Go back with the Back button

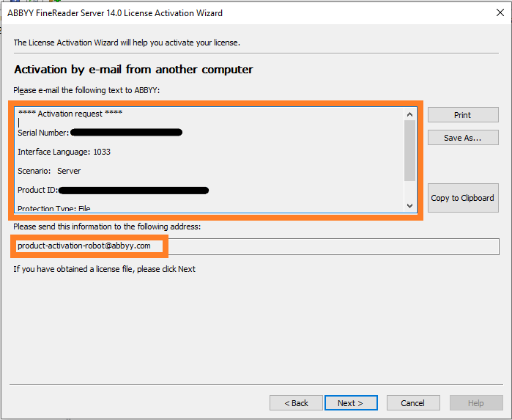pyautogui.click(x=296, y=402)
